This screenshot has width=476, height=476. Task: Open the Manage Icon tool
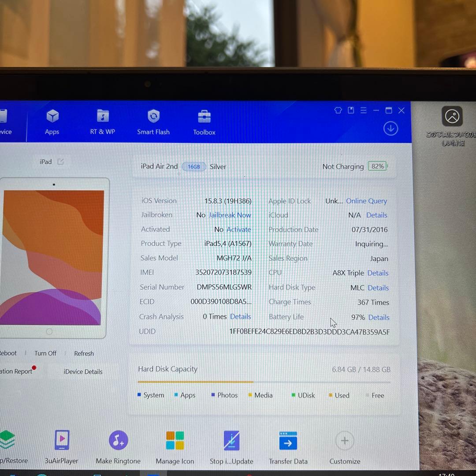click(175, 440)
